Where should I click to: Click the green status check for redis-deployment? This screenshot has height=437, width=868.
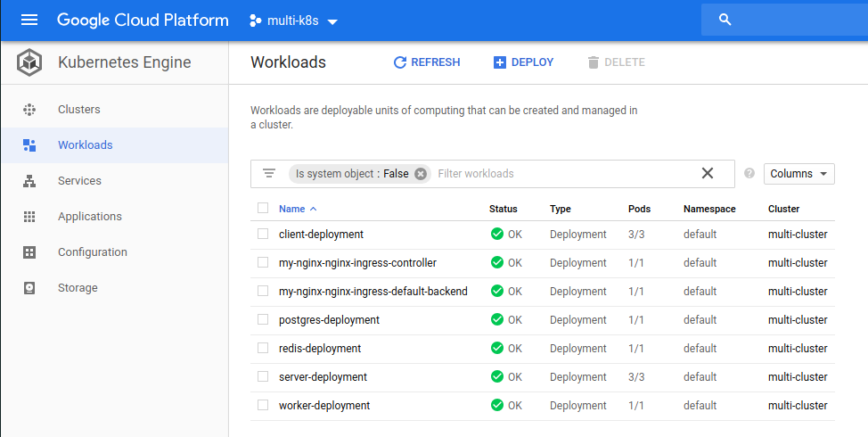(x=497, y=348)
